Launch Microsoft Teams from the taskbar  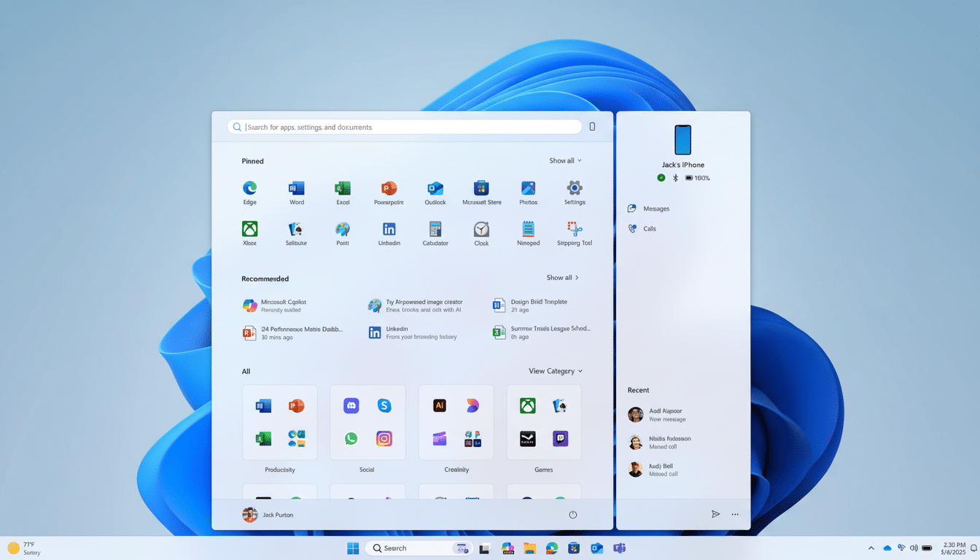pyautogui.click(x=619, y=548)
